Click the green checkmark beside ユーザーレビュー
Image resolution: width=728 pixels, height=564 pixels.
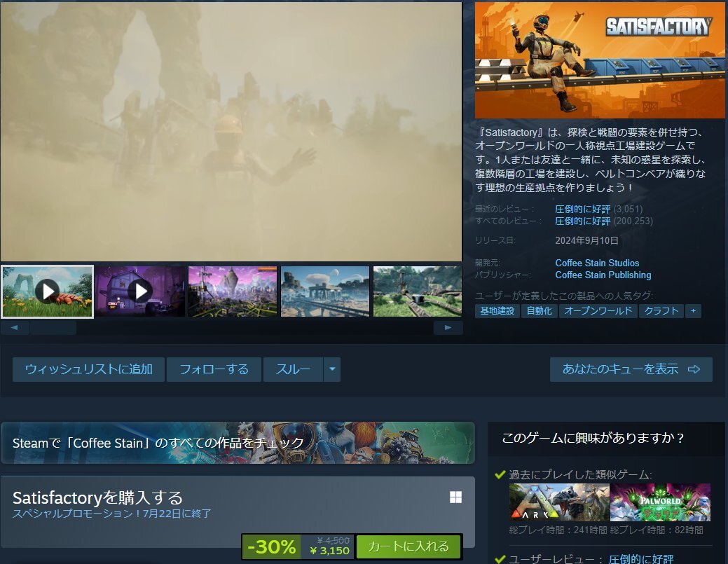[x=500, y=559]
